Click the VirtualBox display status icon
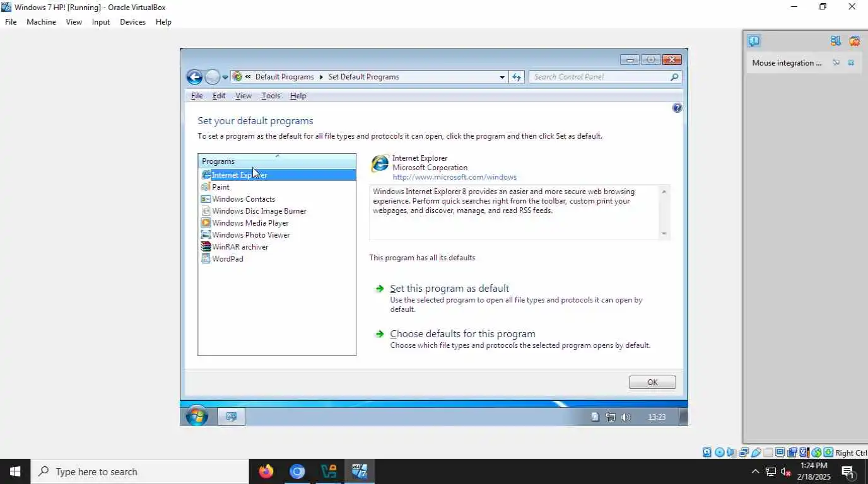The width and height of the screenshot is (868, 484). click(x=780, y=452)
